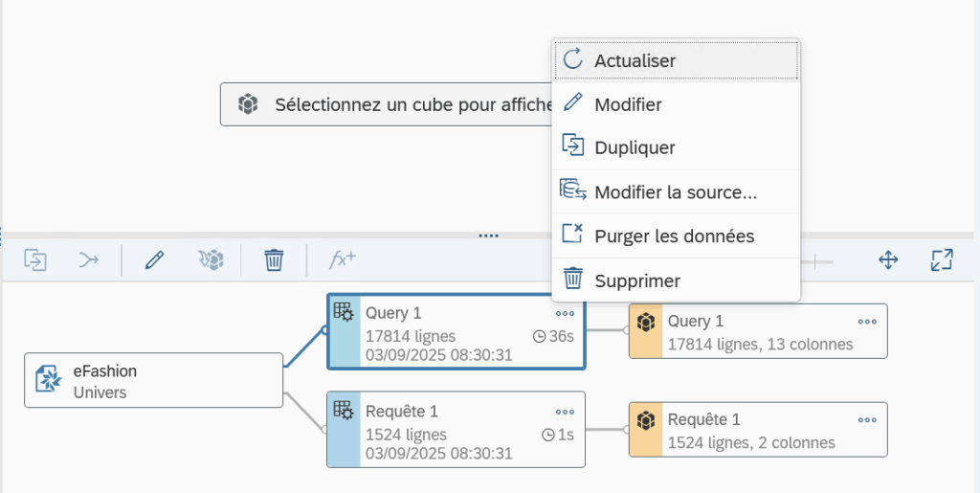Click the panel splitter handle dots
The width and height of the screenshot is (980, 493).
[x=489, y=235]
